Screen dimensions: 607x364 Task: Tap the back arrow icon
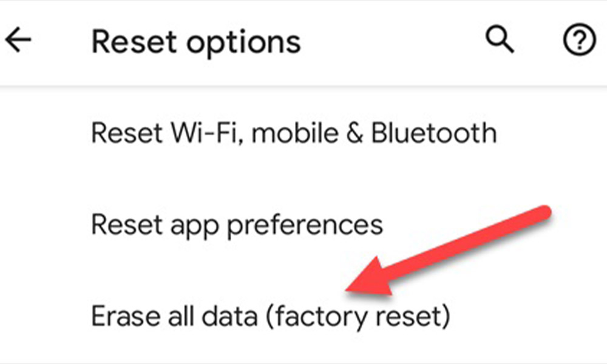coord(18,41)
